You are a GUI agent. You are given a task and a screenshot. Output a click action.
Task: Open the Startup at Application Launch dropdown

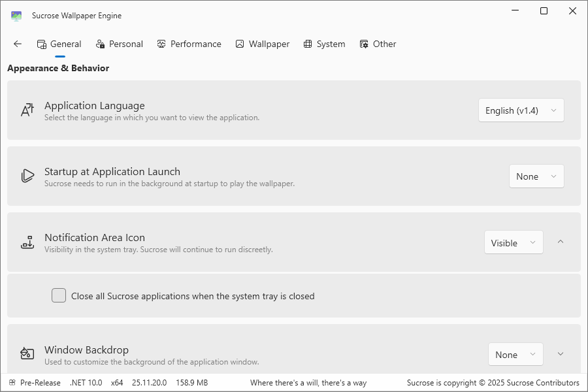pyautogui.click(x=536, y=176)
